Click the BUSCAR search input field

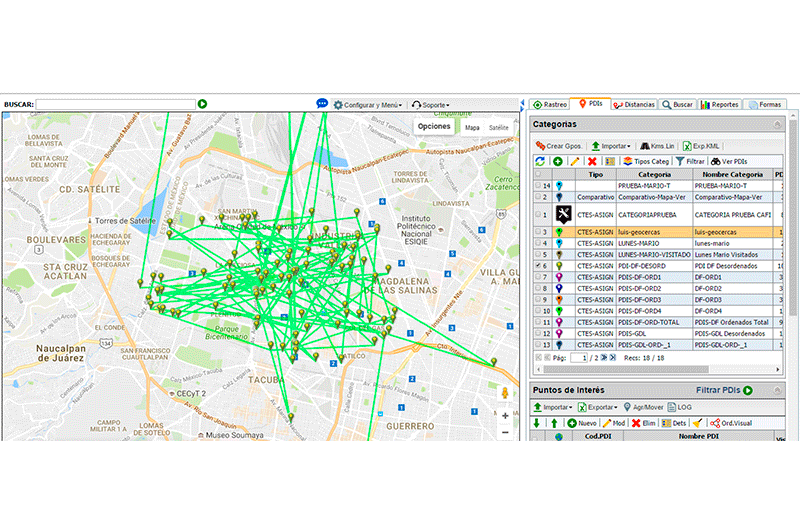(115, 104)
